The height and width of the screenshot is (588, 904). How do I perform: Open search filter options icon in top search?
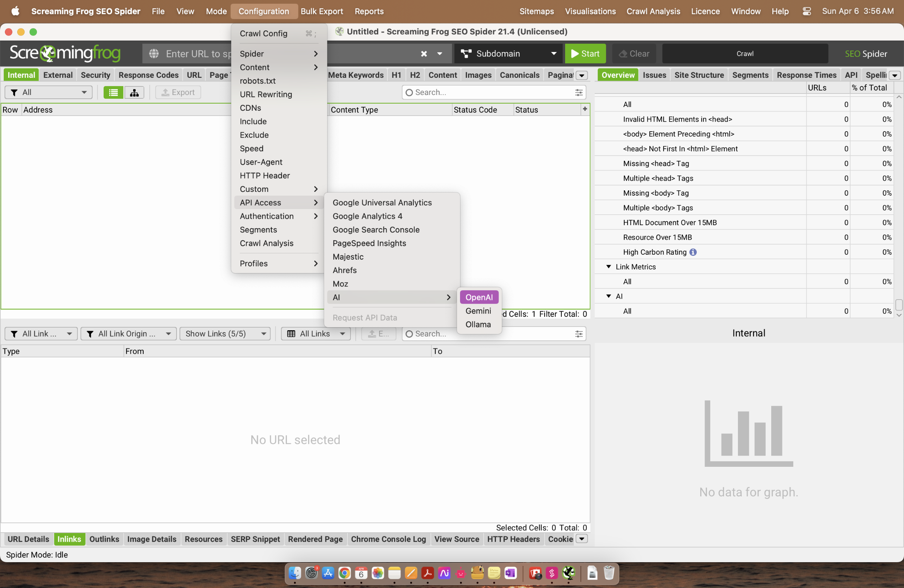pyautogui.click(x=579, y=92)
